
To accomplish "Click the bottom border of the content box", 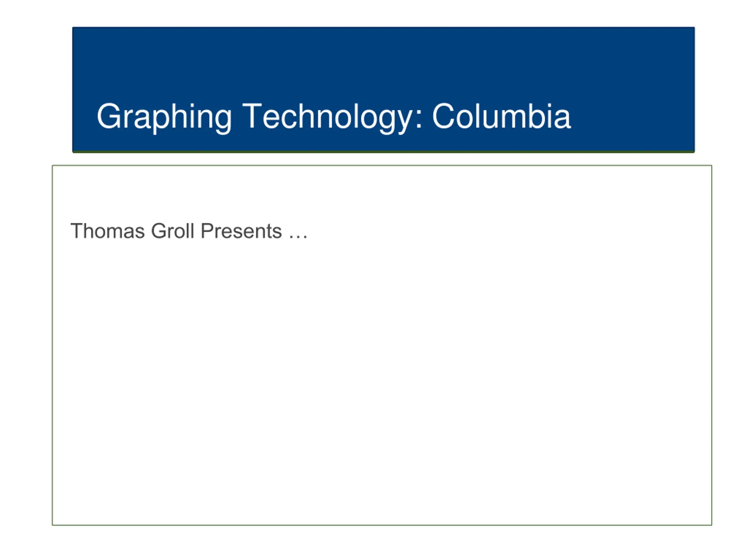I will (382, 525).
